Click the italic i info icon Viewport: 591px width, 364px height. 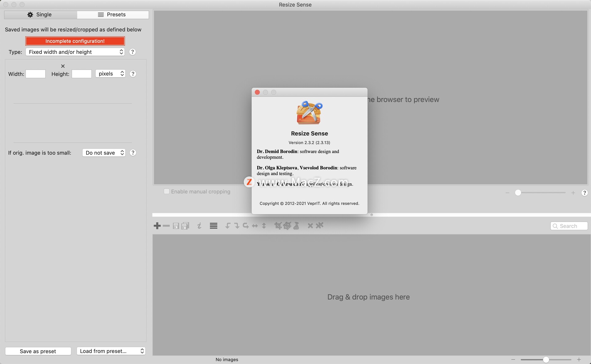[x=199, y=226]
